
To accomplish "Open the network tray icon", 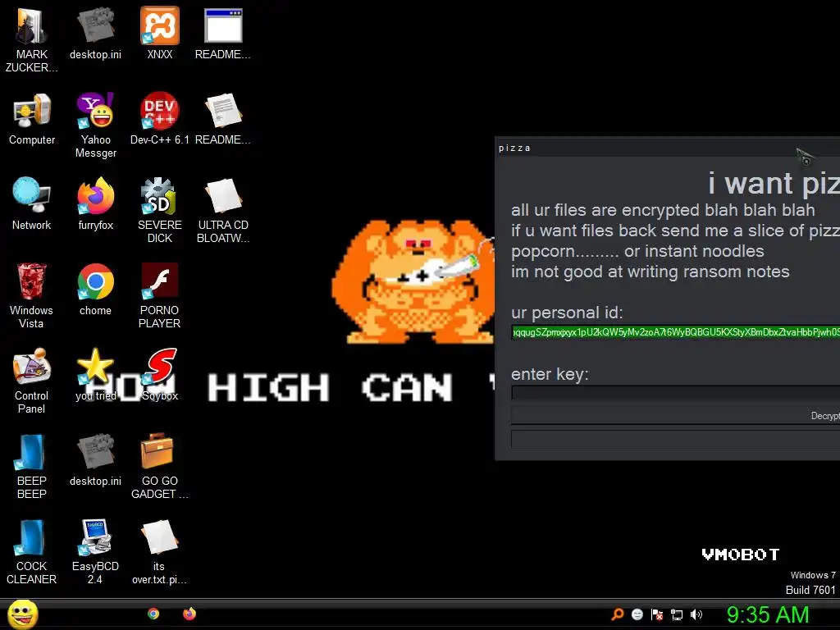I will click(x=677, y=614).
